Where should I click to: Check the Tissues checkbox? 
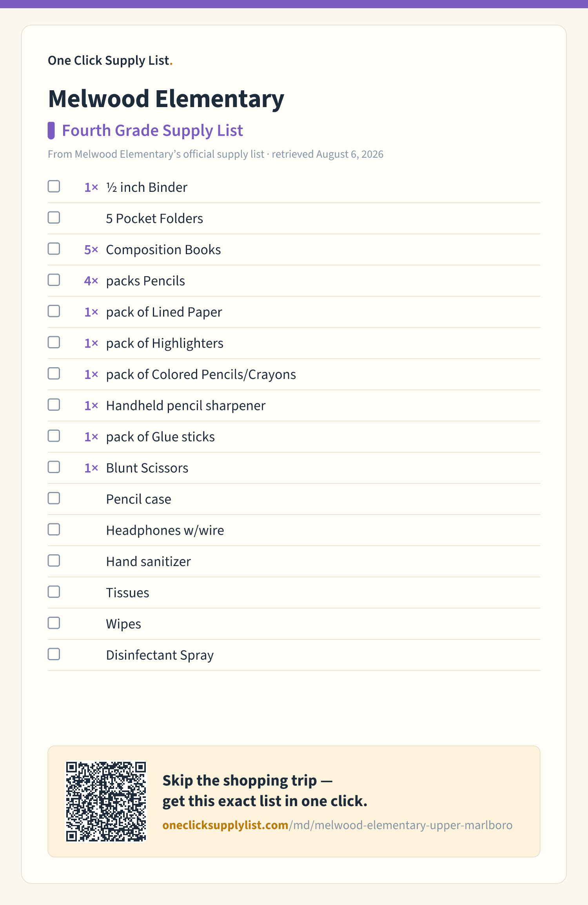pos(54,592)
